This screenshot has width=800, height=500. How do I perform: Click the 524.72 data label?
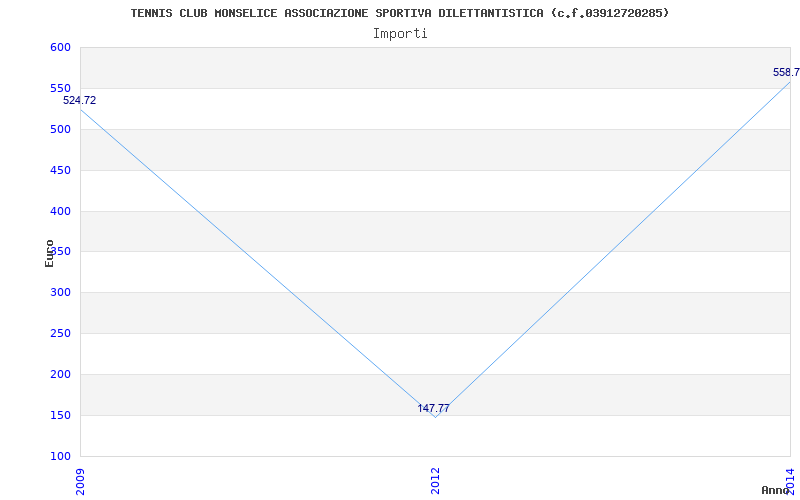point(80,101)
